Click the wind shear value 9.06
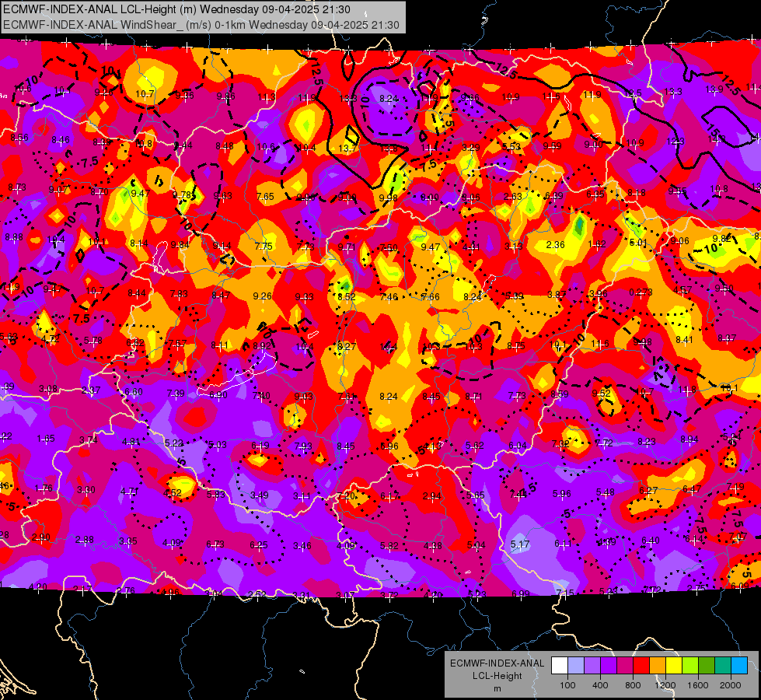 [680, 241]
